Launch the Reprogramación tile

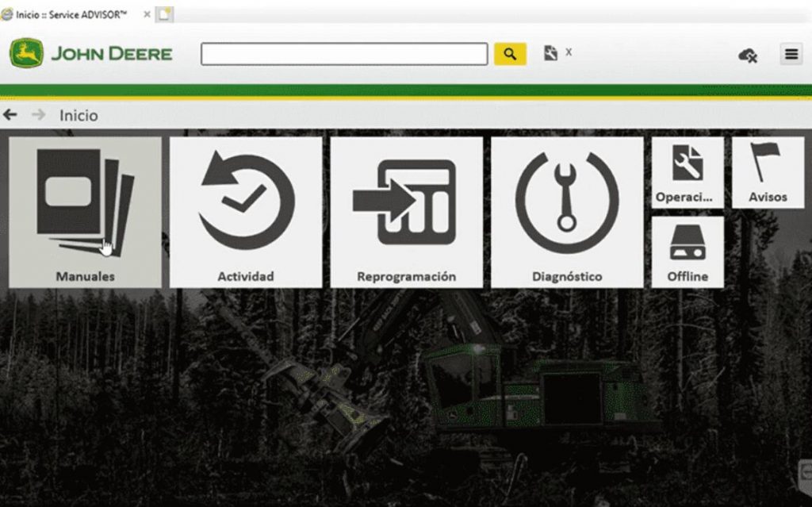point(406,212)
